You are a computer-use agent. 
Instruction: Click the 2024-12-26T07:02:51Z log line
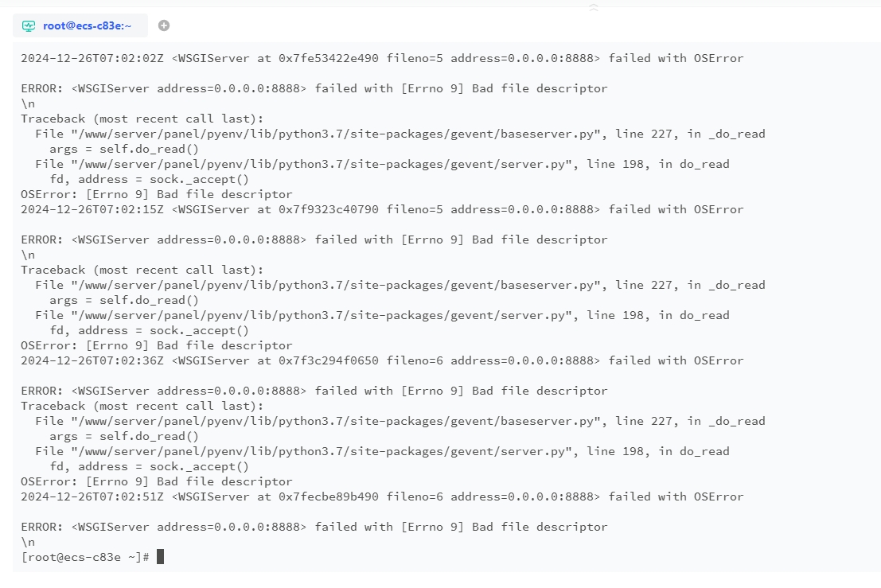pyautogui.click(x=382, y=496)
